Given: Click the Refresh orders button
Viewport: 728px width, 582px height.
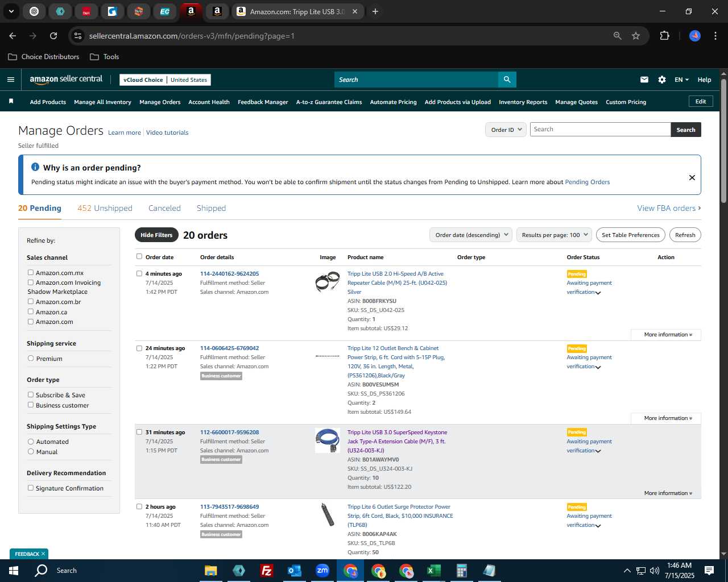Looking at the screenshot, I should [x=685, y=235].
